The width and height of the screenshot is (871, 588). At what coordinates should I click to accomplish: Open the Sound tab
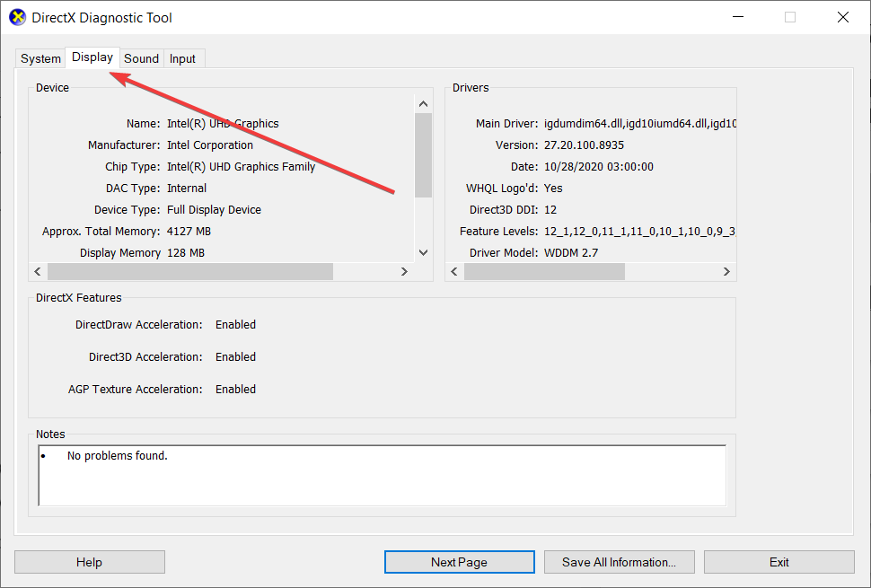[141, 59]
